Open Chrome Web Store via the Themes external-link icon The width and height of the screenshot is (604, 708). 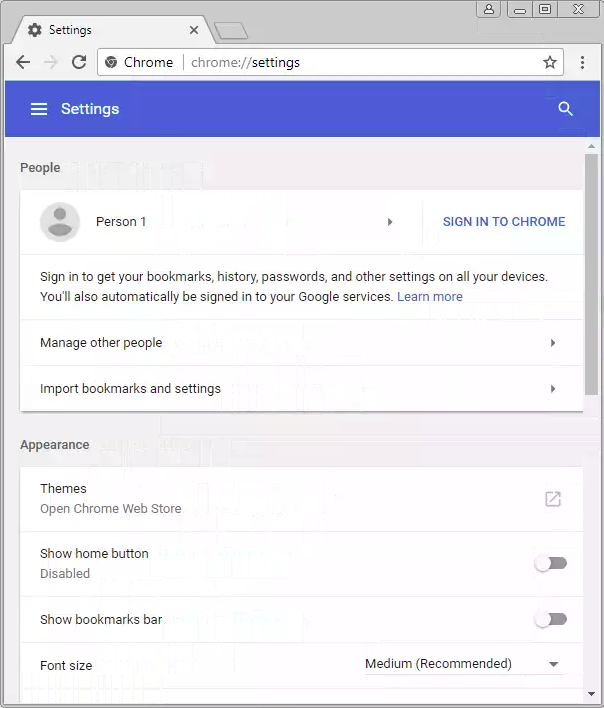[553, 499]
